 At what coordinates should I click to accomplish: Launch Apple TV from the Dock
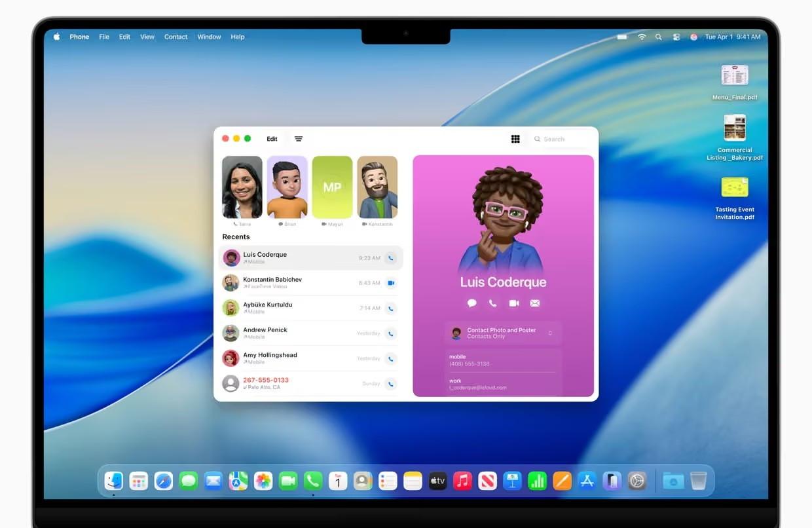(x=437, y=481)
